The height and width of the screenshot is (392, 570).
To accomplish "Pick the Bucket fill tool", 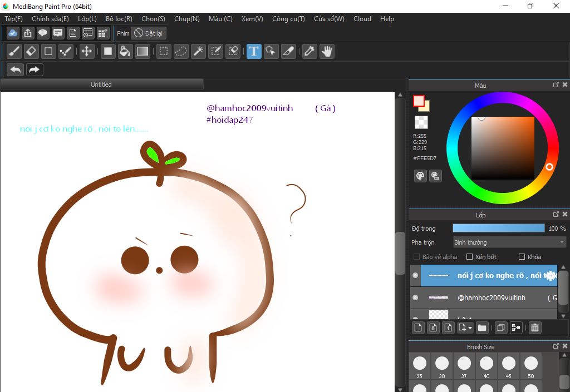I will (x=125, y=51).
